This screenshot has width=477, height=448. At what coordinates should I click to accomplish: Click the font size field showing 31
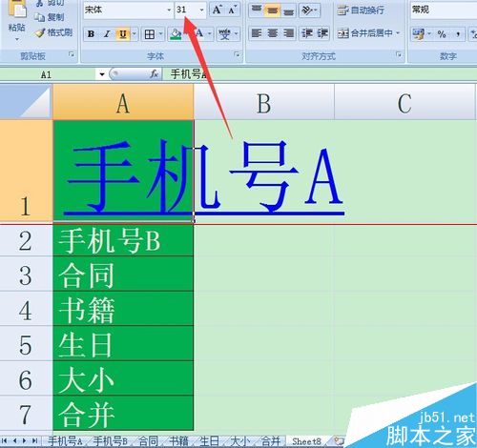[187, 10]
